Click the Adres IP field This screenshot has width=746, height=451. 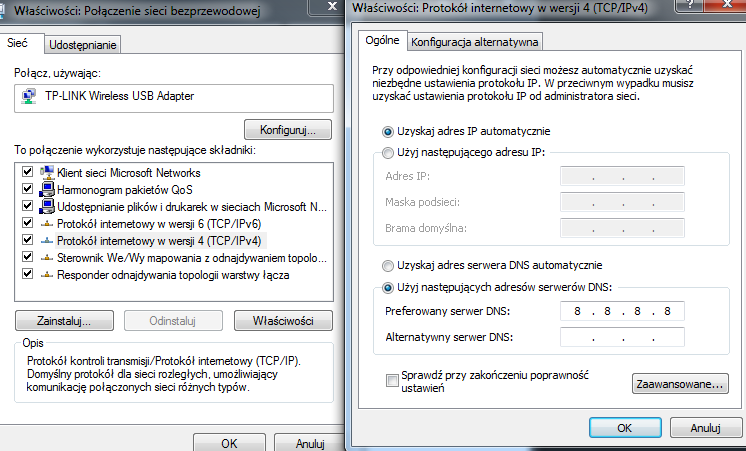[622, 176]
